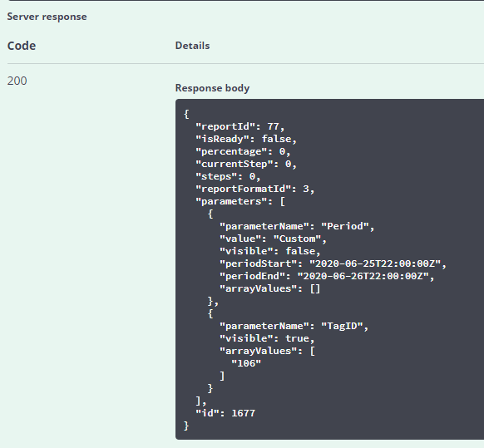Screen dimensions: 484x448
Task: Click the "reportId": 77 line
Action: 240,126
